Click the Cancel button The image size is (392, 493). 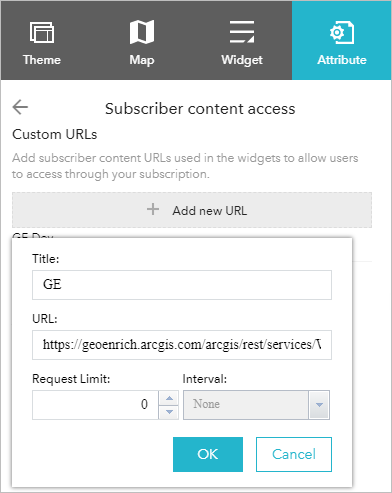[294, 454]
